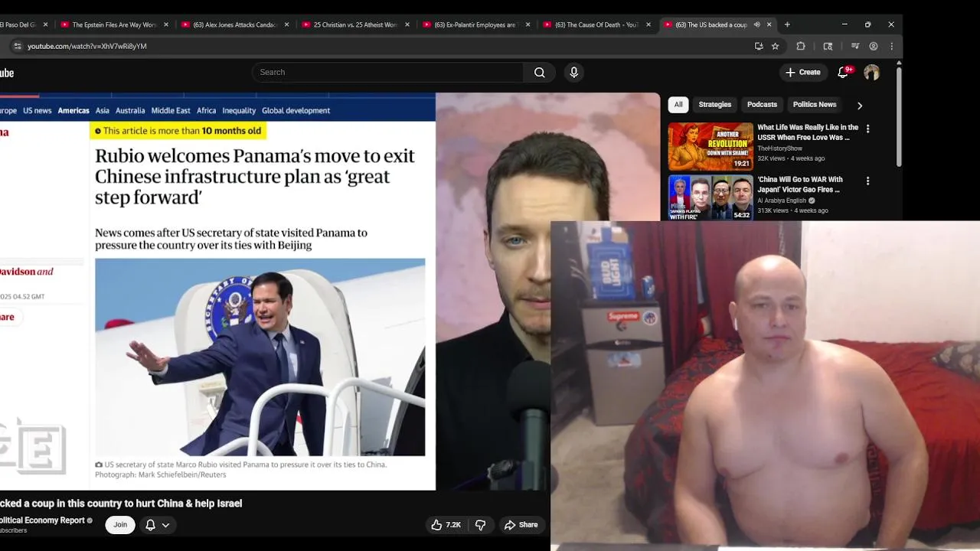Join the Political Economy Report channel
The image size is (980, 551).
[x=120, y=525]
